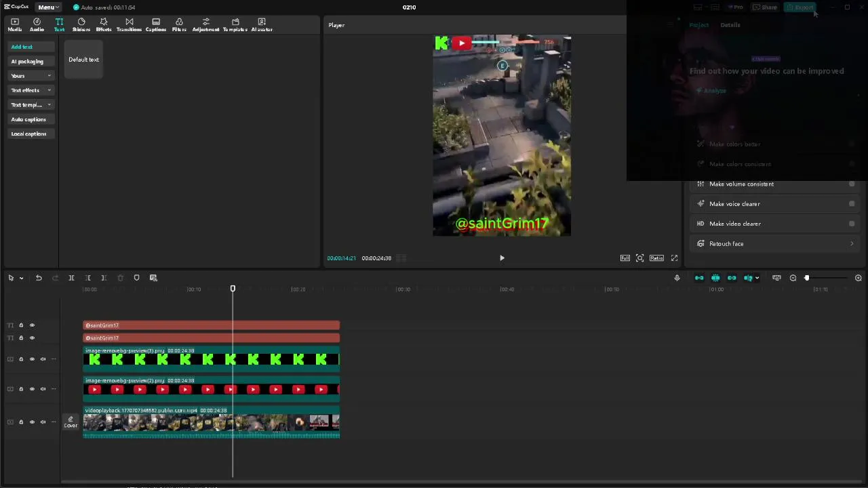The image size is (868, 488).
Task: Open the Transitions panel
Action: point(129,25)
